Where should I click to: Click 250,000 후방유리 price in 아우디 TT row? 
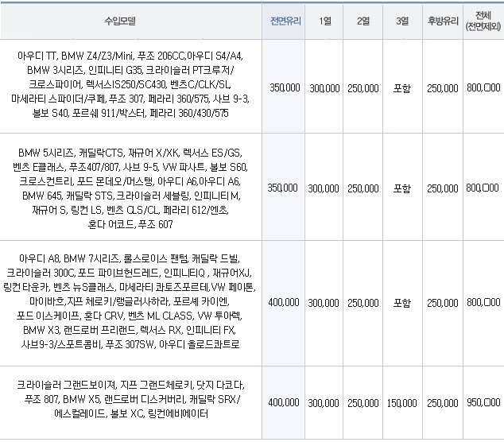click(443, 88)
